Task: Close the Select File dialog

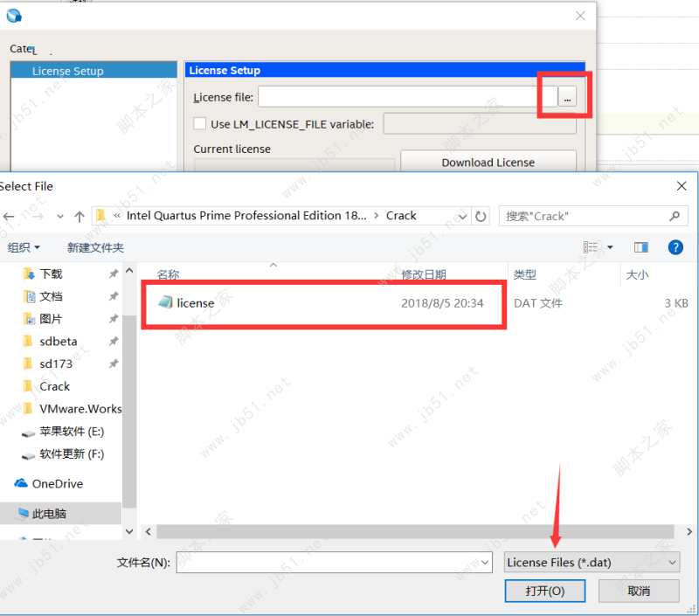Action: [682, 186]
